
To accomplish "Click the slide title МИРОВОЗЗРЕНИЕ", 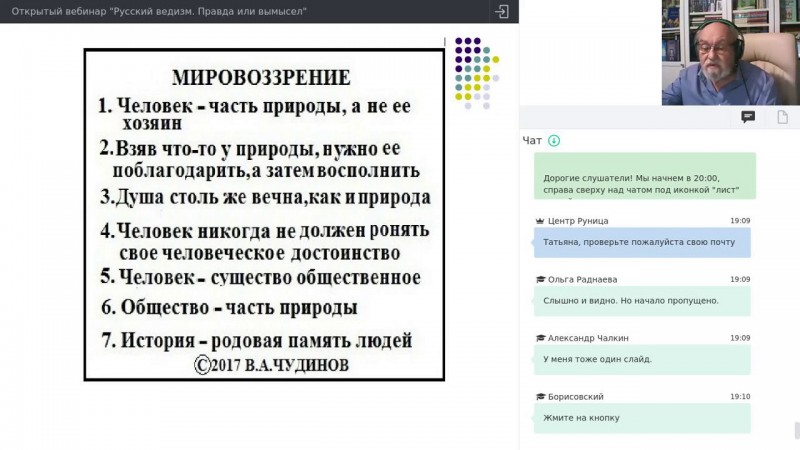I will [261, 78].
